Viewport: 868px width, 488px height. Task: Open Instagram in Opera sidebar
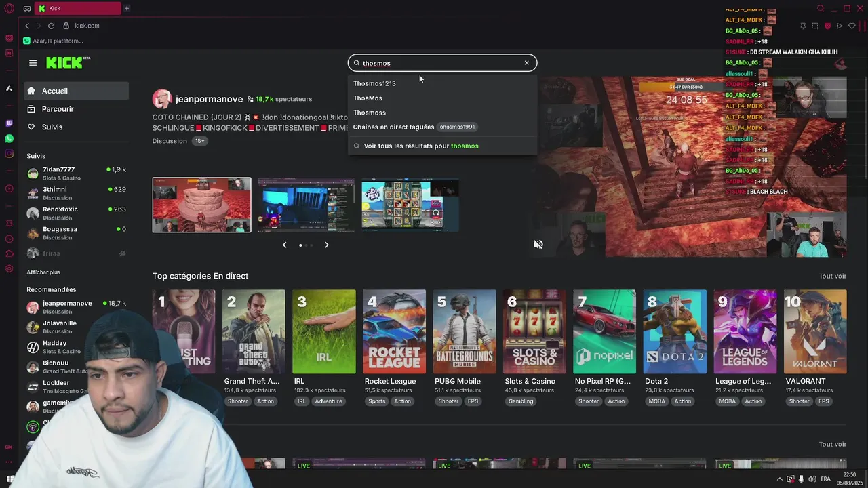click(9, 154)
